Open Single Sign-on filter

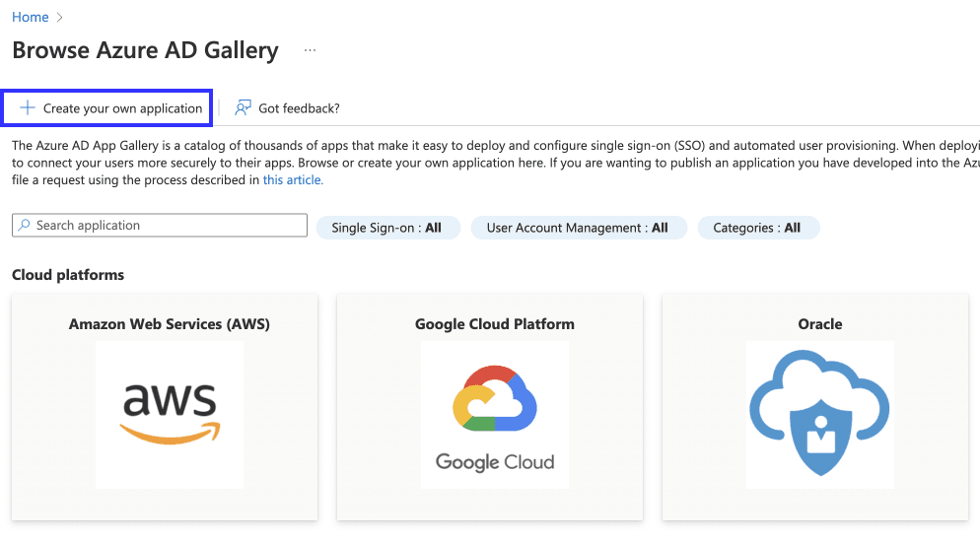tap(387, 228)
